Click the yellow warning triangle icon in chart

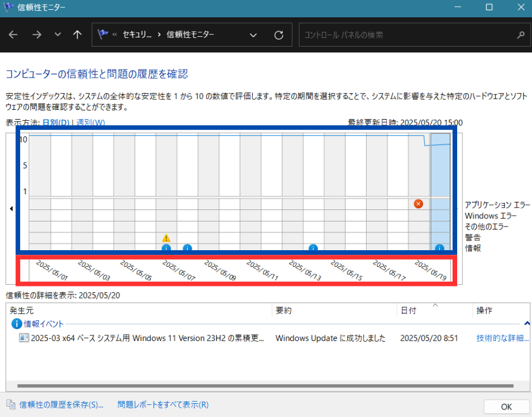pyautogui.click(x=166, y=238)
